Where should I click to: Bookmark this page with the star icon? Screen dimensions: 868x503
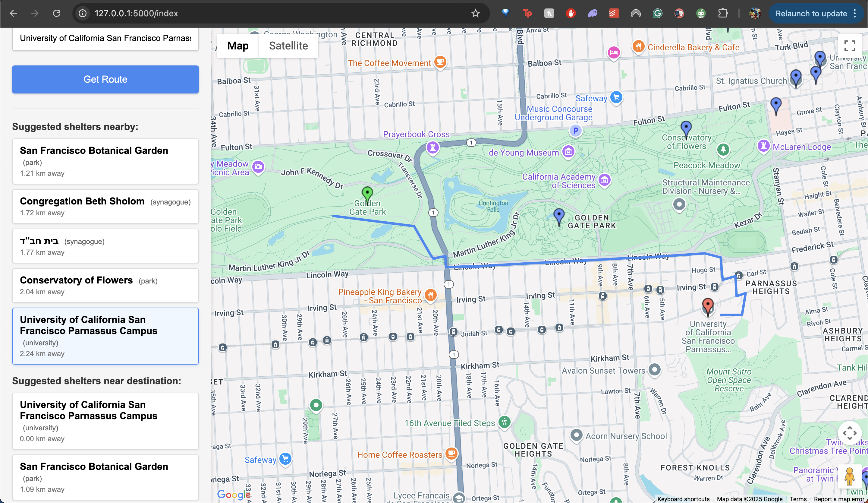[475, 14]
